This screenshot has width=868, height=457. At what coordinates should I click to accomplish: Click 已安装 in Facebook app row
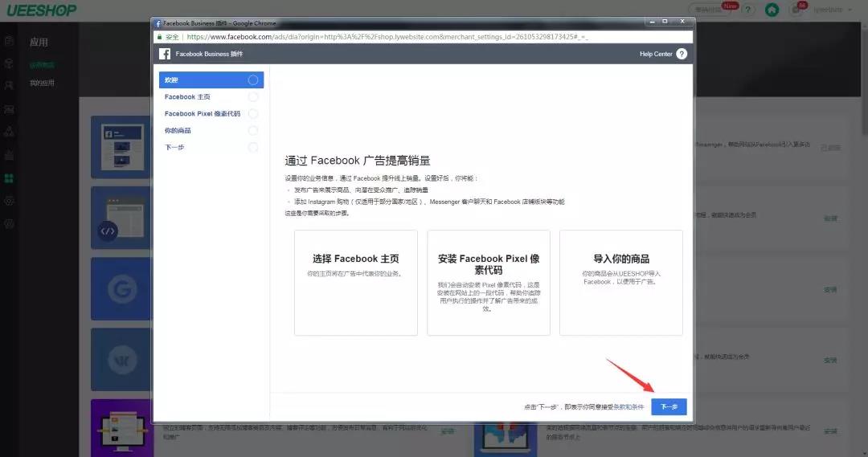(830, 148)
